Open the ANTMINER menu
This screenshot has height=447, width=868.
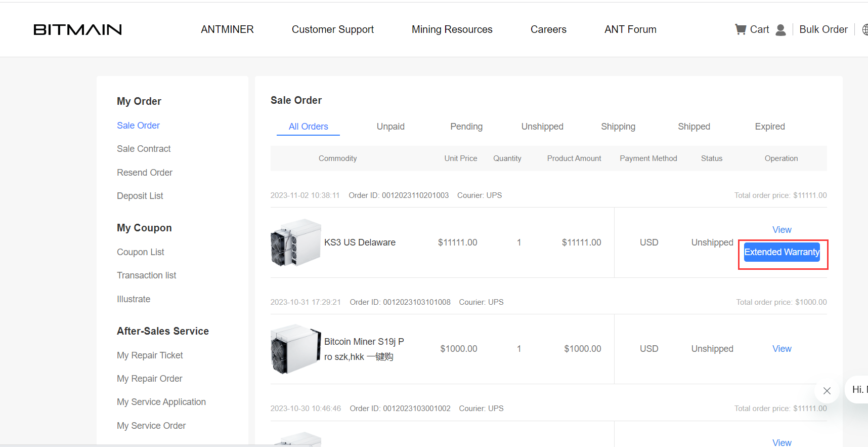(227, 29)
